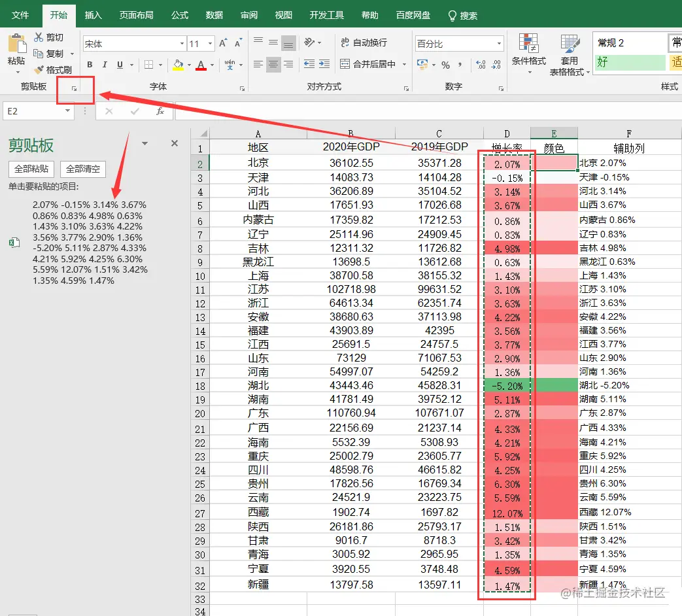This screenshot has width=682, height=616.
Task: Click the fx insert function icon
Action: tap(161, 111)
